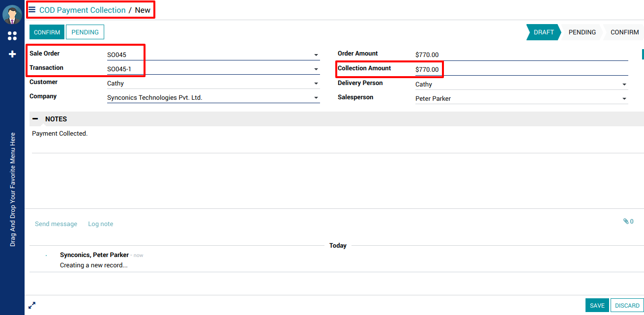Open the Sale Order dropdown

pyautogui.click(x=316, y=55)
